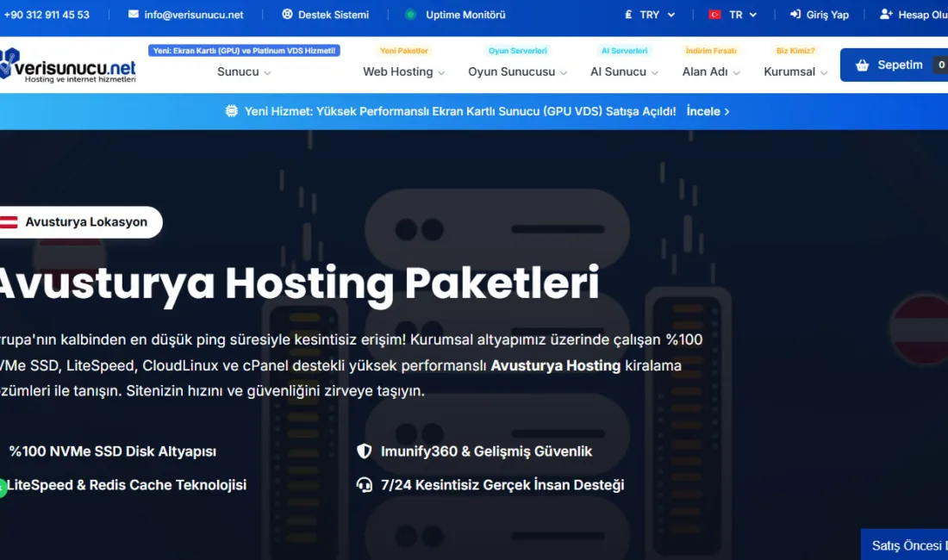Expand the Web Hosting menu chevron
948x560 pixels.
(441, 72)
